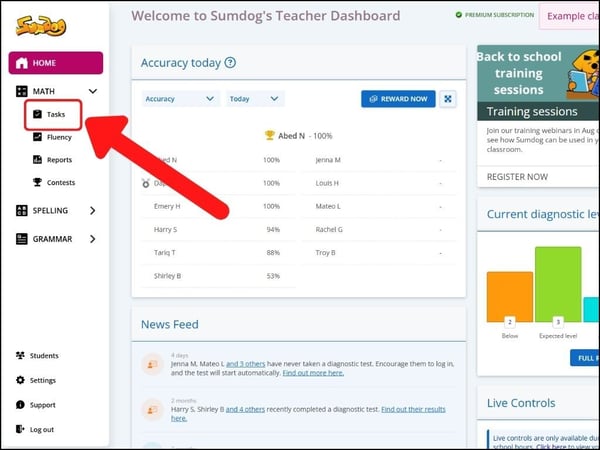The image size is (600, 450).
Task: Open the 'and 3 others' link
Action: coord(246,364)
